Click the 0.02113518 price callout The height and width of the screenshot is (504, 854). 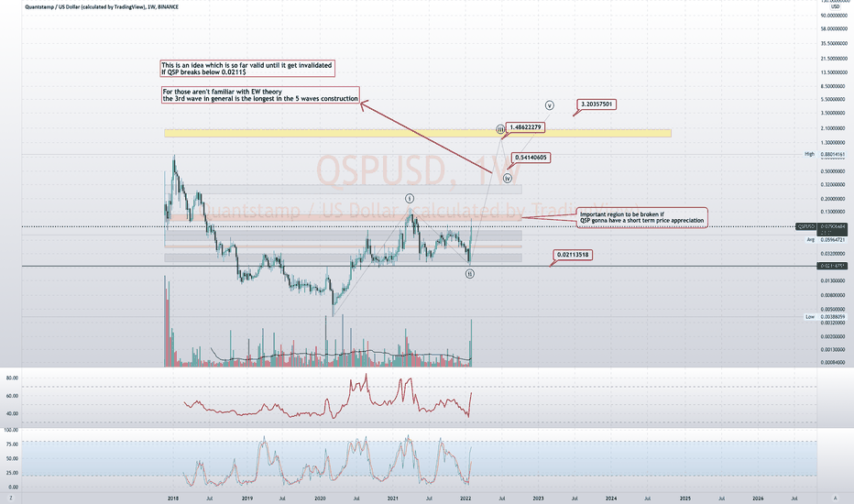click(573, 255)
